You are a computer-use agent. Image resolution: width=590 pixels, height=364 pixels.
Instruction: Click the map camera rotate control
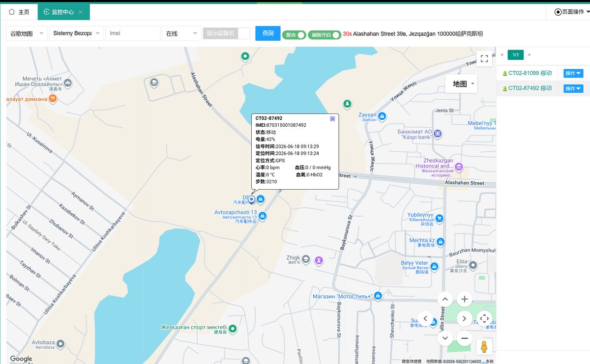[484, 318]
